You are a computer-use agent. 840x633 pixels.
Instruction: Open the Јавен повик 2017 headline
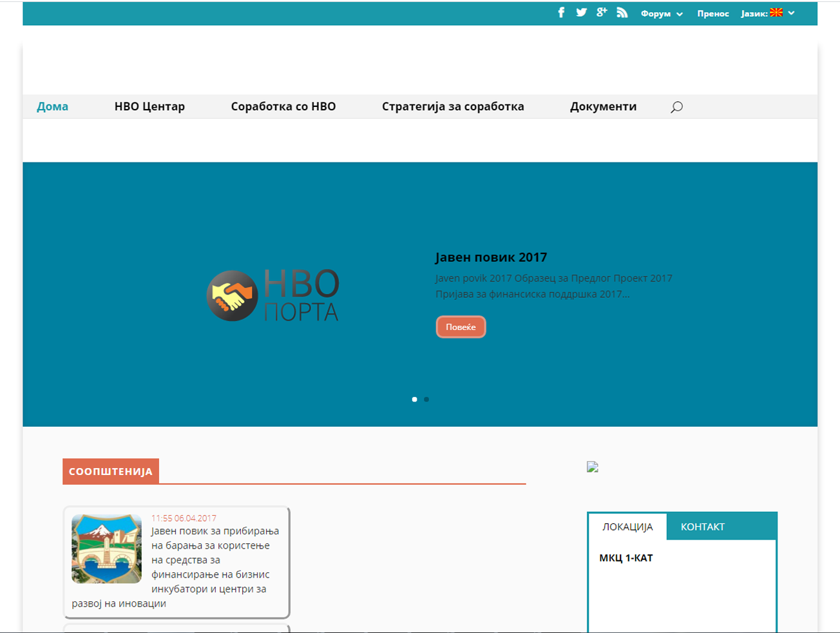pyautogui.click(x=491, y=257)
